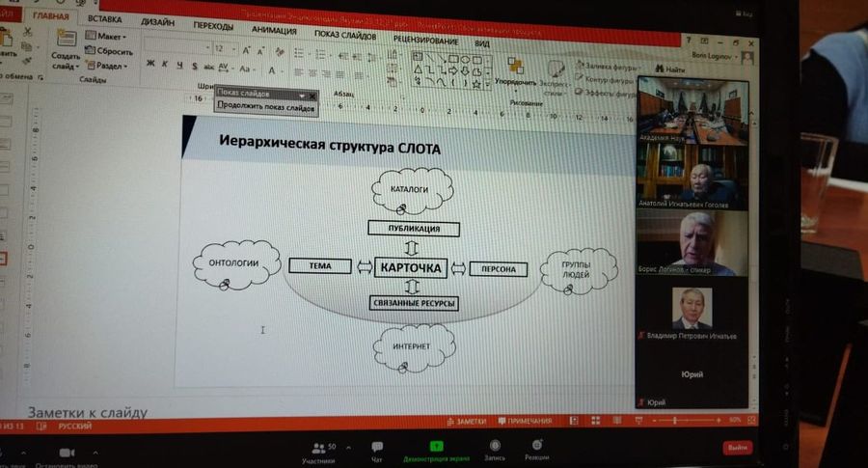Expand the Раздел section dropdown
868x468 pixels.
tap(107, 66)
